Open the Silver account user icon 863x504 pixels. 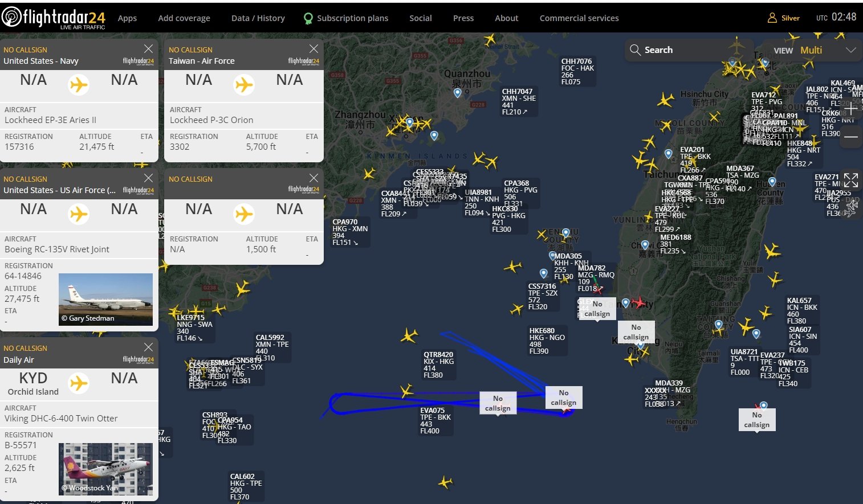point(772,18)
